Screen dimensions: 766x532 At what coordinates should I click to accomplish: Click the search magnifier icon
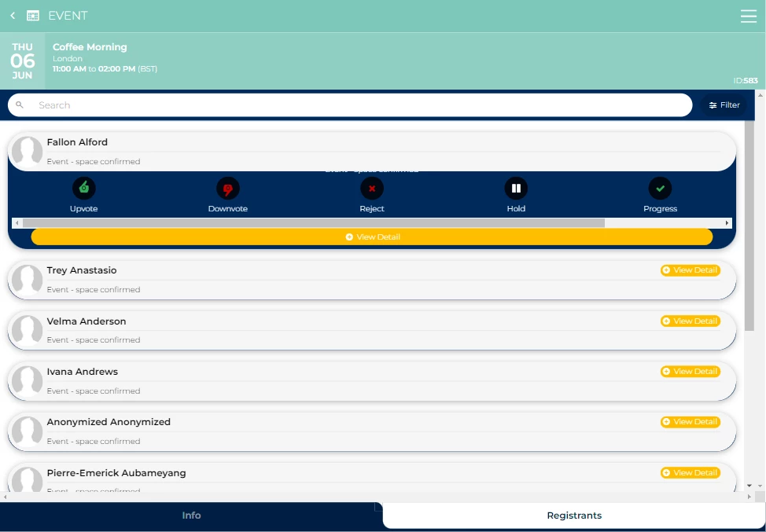pos(20,105)
